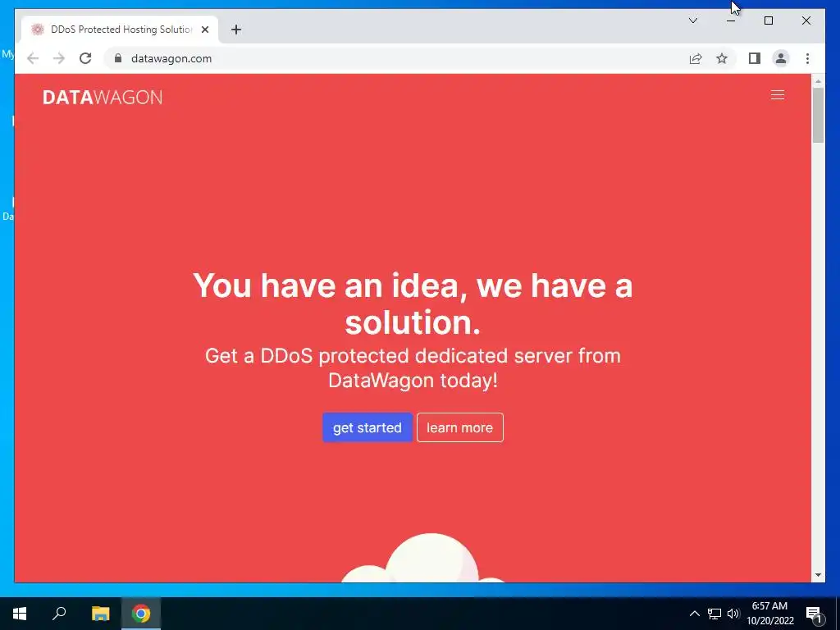
Task: Expand the tab search chevron
Action: coord(692,21)
